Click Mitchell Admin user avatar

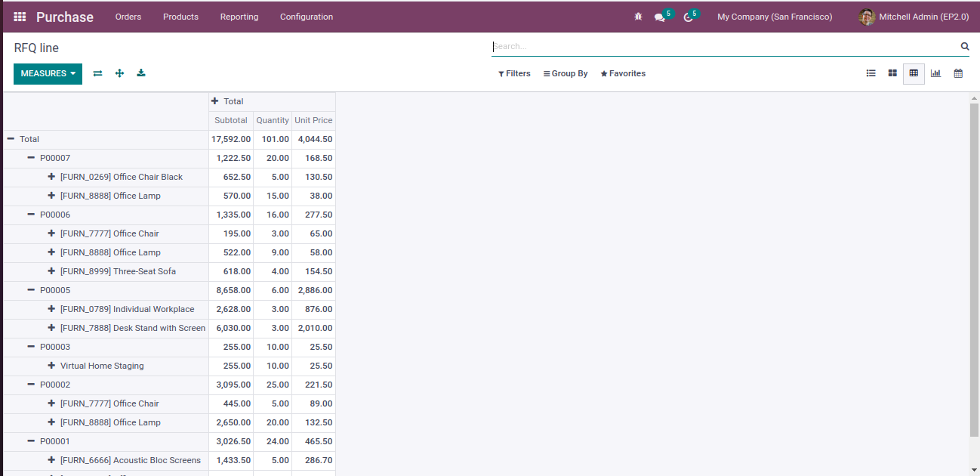pyautogui.click(x=867, y=17)
